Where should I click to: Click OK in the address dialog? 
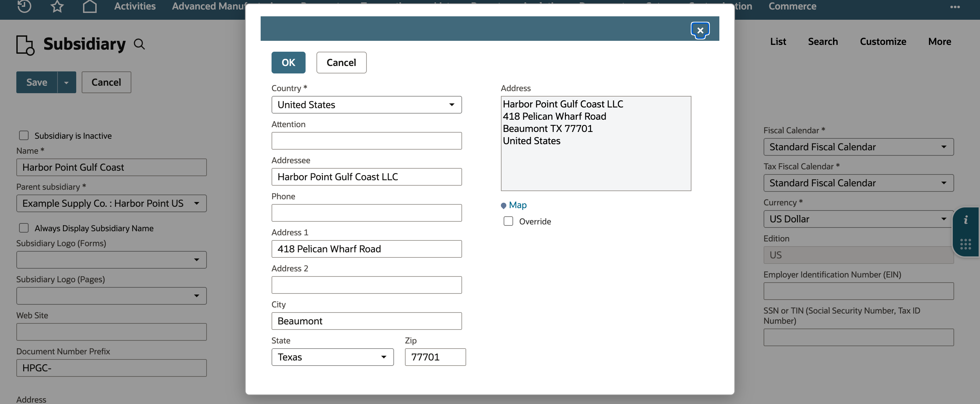click(288, 62)
